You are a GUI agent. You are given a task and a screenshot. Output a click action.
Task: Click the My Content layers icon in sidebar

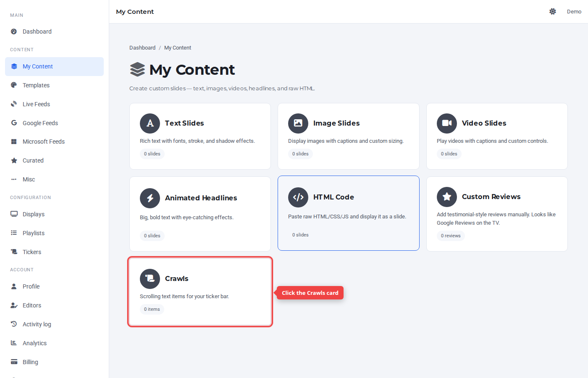pos(14,66)
